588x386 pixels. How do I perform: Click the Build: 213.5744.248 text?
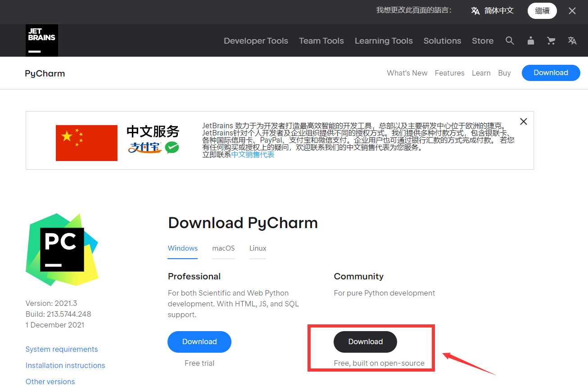pos(59,314)
